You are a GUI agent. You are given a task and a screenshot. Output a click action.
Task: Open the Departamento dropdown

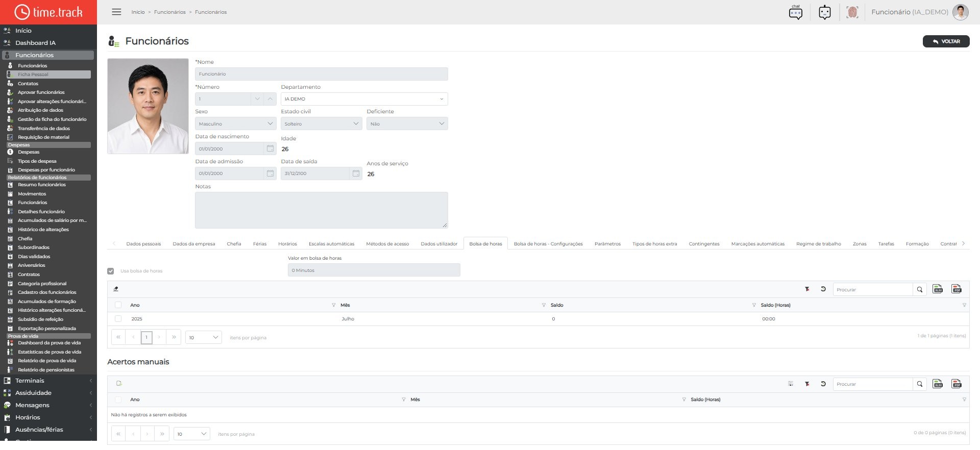[x=364, y=99]
